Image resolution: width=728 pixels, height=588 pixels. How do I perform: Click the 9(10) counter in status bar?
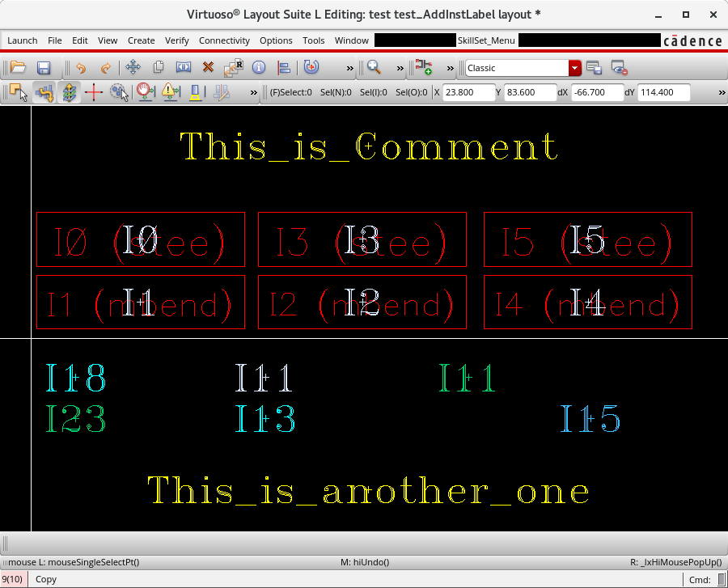[12, 579]
